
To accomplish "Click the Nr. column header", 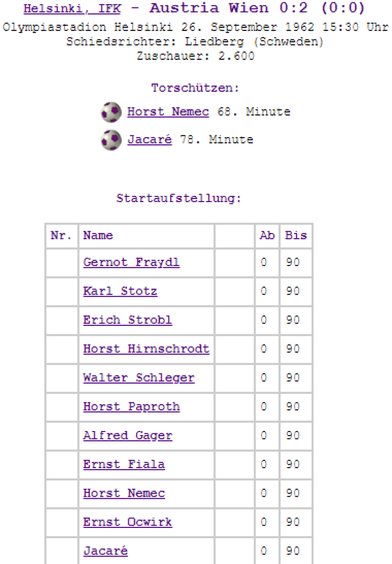I will (62, 235).
